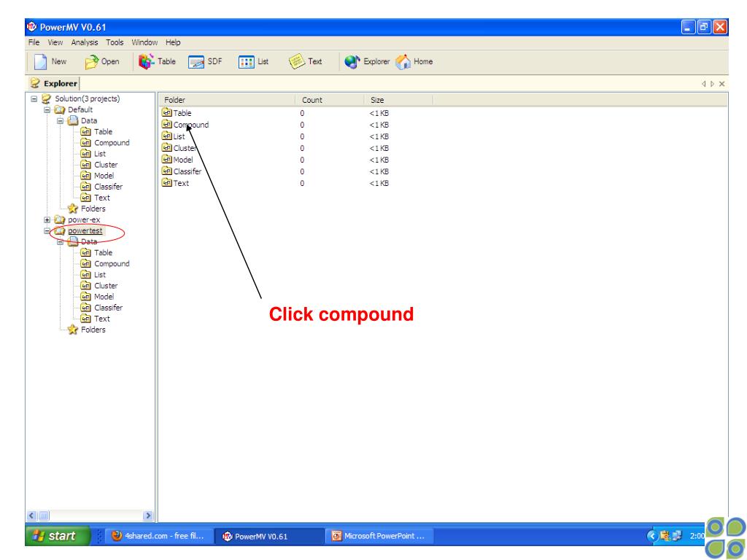Click the New document toolbar icon
The width and height of the screenshot is (747, 560).
point(41,61)
